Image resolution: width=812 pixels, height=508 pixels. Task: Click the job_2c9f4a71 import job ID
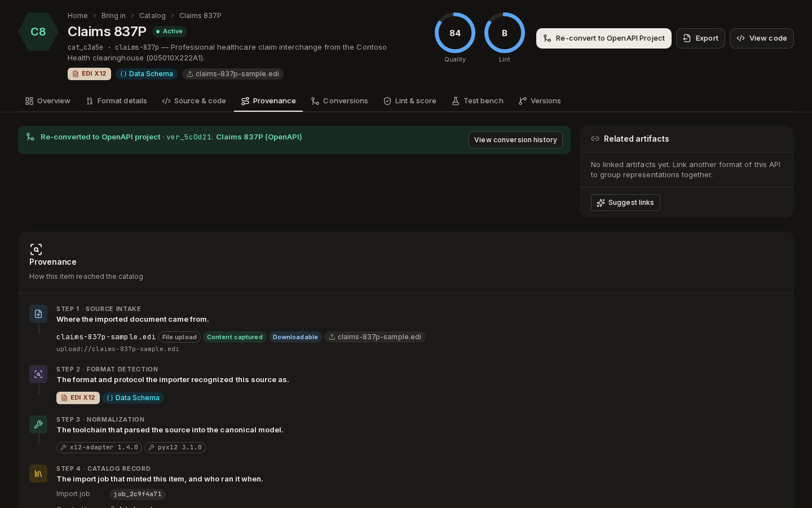tap(138, 494)
